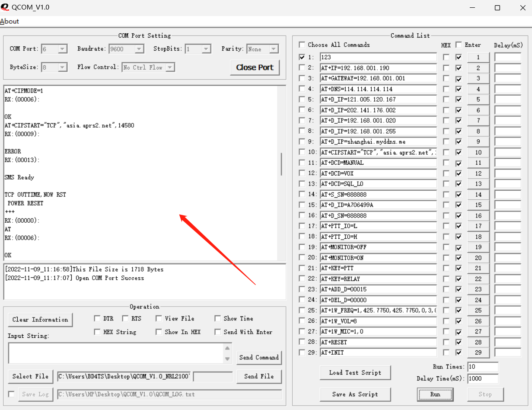
Task: Click the Send Command button
Action: [x=259, y=358]
